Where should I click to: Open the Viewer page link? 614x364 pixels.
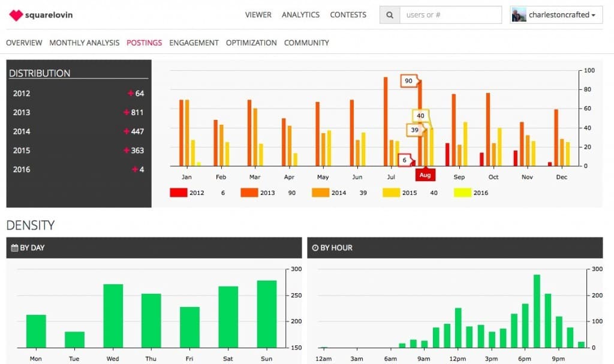[x=258, y=15]
